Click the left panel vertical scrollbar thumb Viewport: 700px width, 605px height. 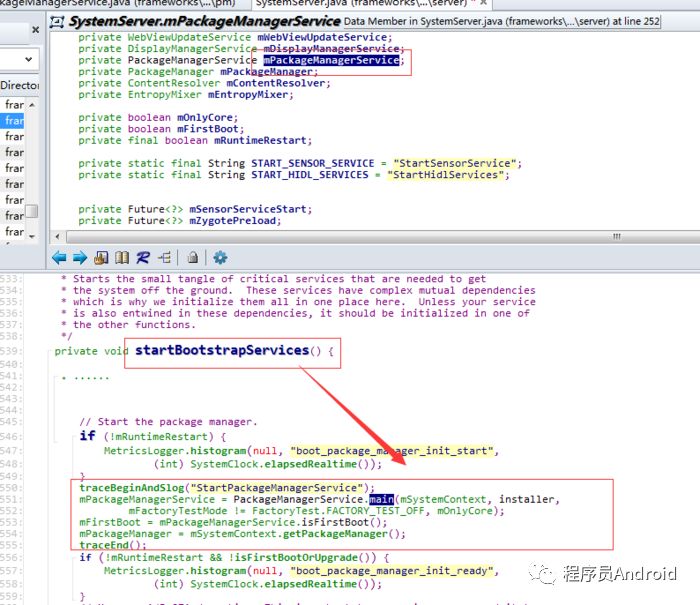(32, 211)
